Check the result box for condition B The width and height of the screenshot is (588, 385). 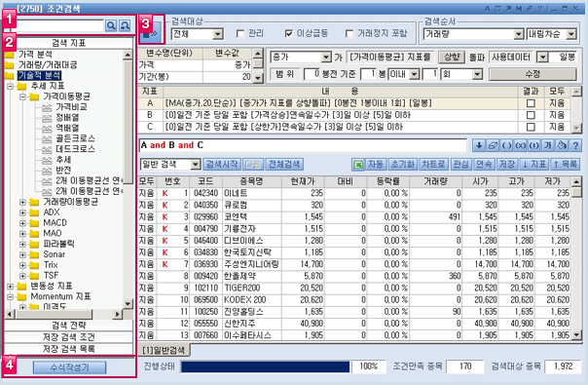click(x=531, y=115)
